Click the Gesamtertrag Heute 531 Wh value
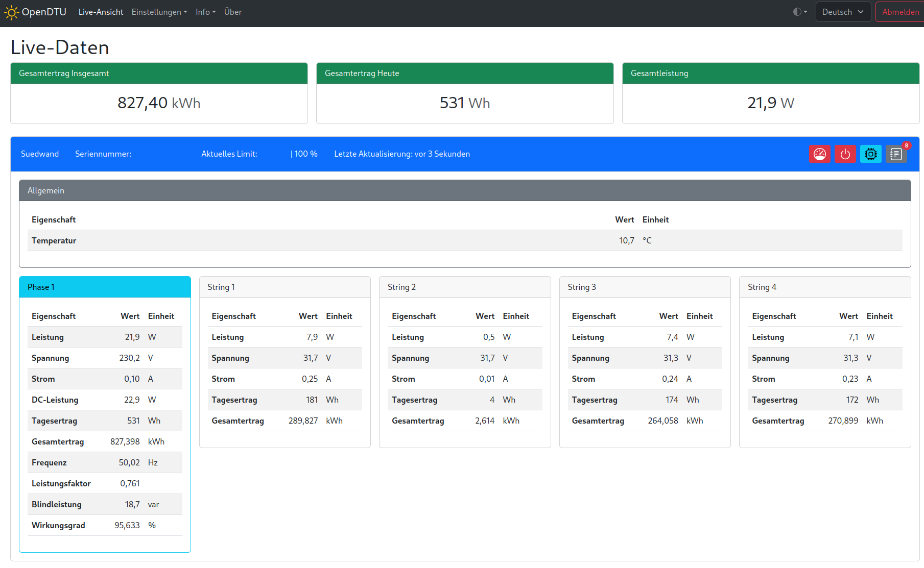 pos(464,103)
